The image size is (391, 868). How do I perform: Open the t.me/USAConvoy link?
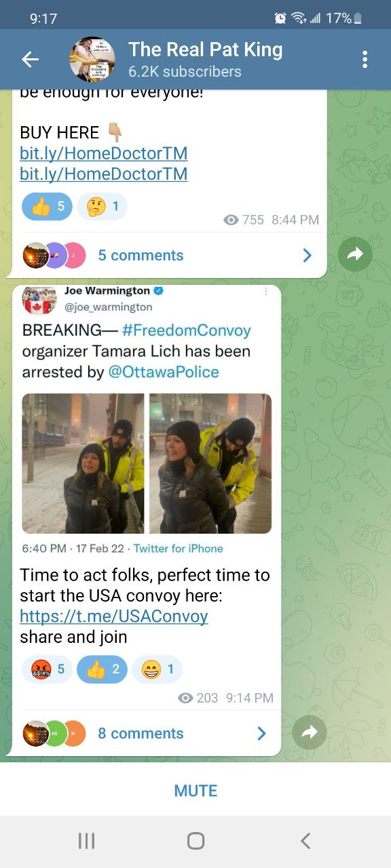point(114,616)
